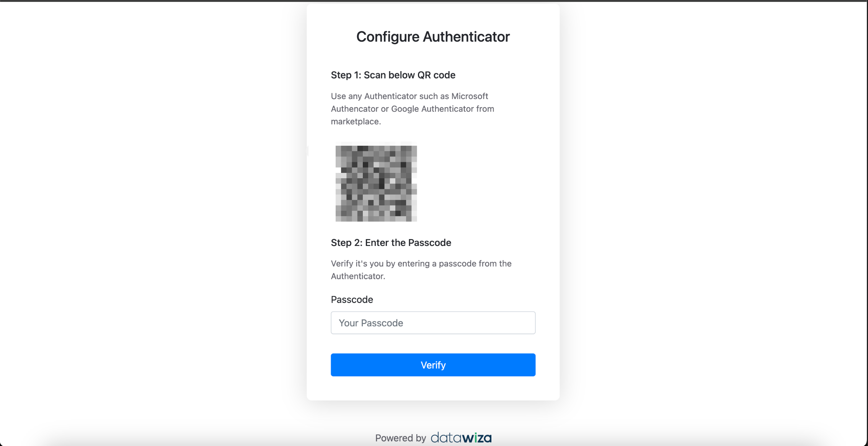Screen dimensions: 868x446
Task: Click the Step 1: Scan below QR code heading
Action: [393, 75]
